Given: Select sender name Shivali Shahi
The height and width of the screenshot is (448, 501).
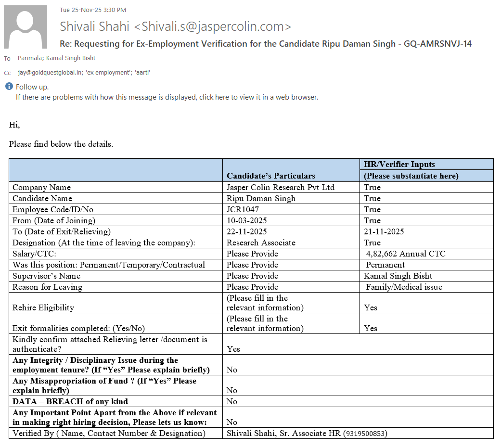Looking at the screenshot, I should point(95,26).
